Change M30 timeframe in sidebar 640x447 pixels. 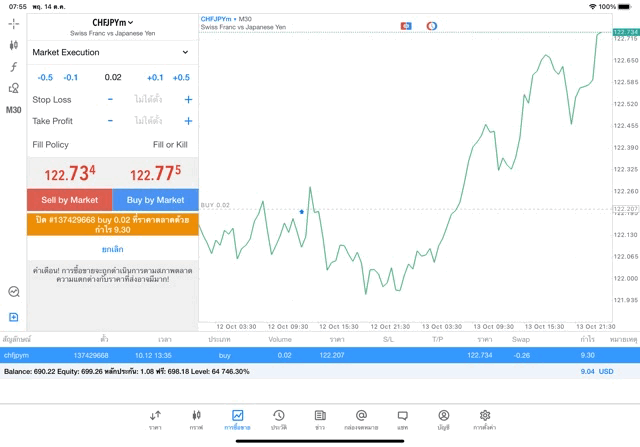(x=13, y=110)
